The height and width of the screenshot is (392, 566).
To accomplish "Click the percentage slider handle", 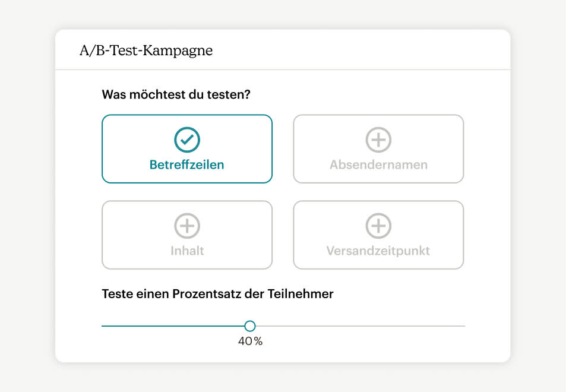I will pyautogui.click(x=250, y=326).
